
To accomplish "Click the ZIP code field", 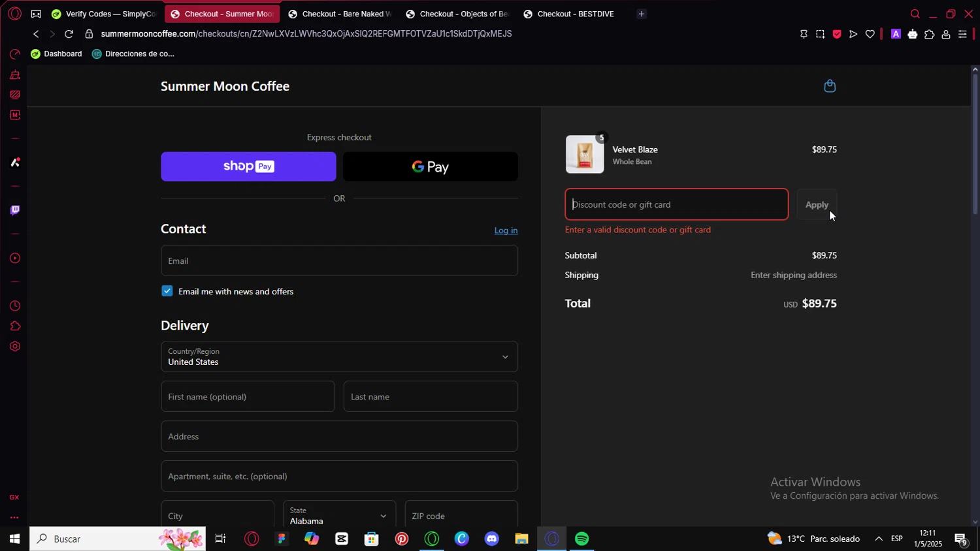I will tap(461, 515).
